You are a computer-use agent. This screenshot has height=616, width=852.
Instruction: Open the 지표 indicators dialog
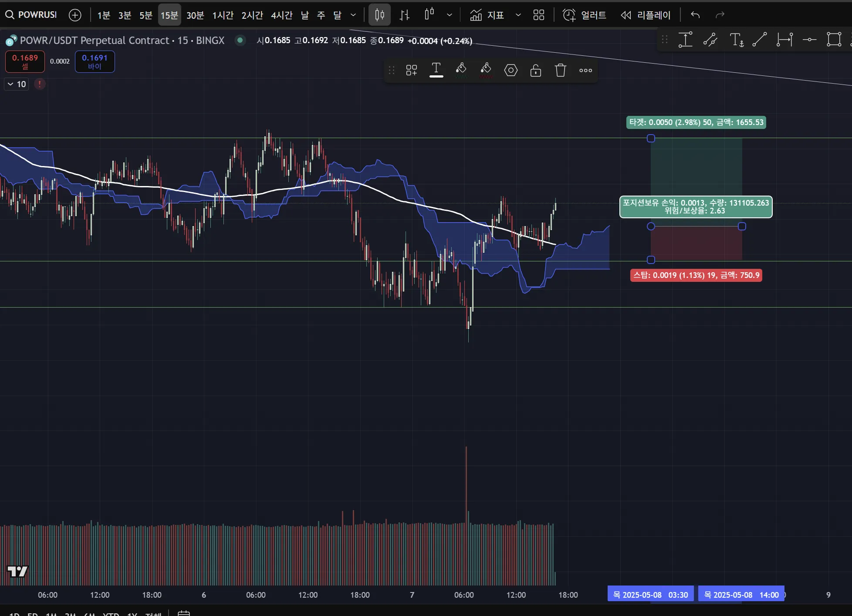pyautogui.click(x=487, y=15)
